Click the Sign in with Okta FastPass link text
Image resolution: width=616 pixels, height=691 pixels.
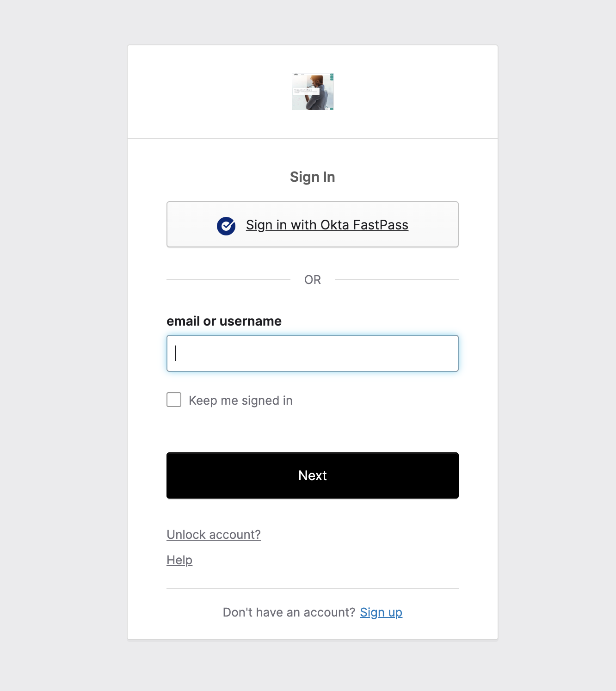click(x=327, y=225)
